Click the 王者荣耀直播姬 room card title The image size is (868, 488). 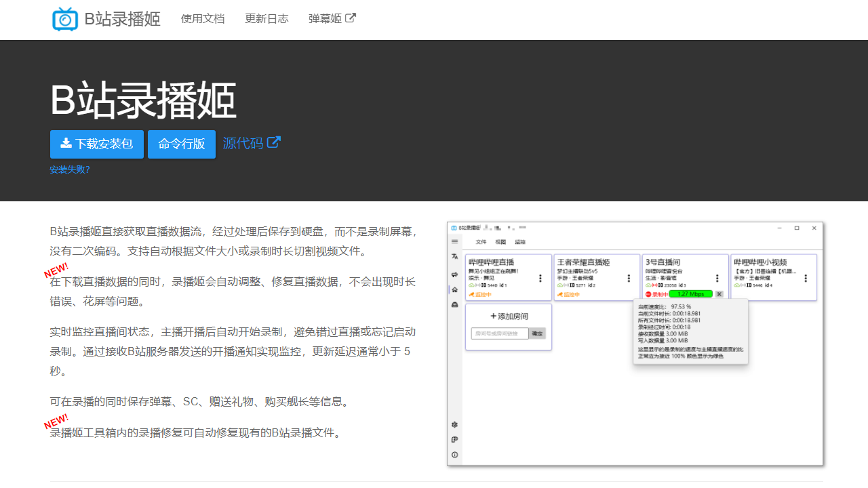coord(584,262)
